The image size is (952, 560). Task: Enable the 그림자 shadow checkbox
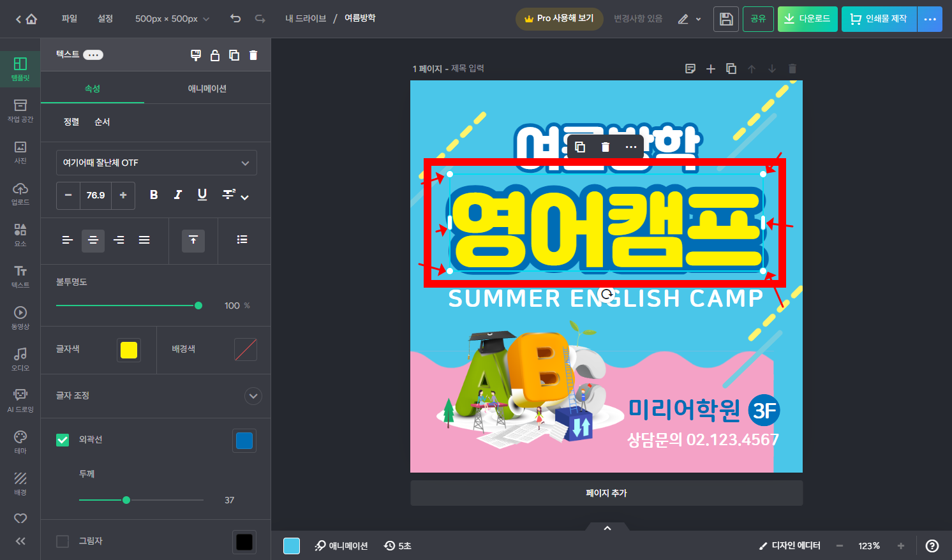click(x=62, y=540)
